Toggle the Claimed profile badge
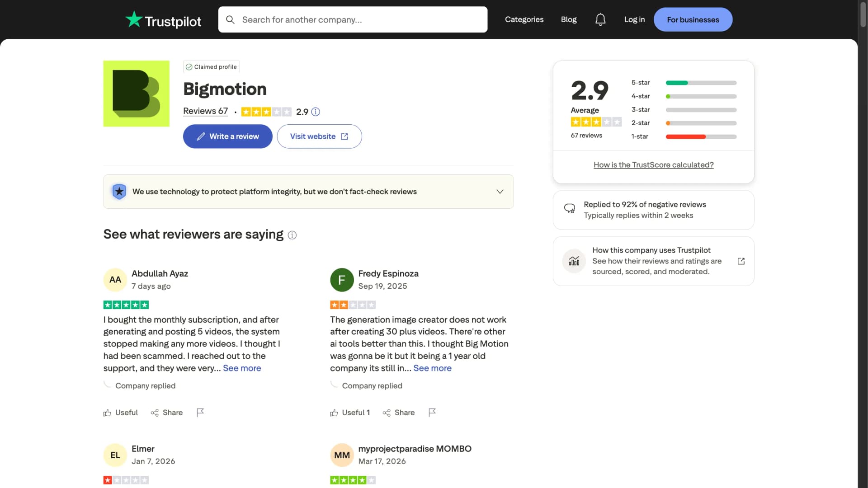This screenshot has width=868, height=488. (211, 66)
